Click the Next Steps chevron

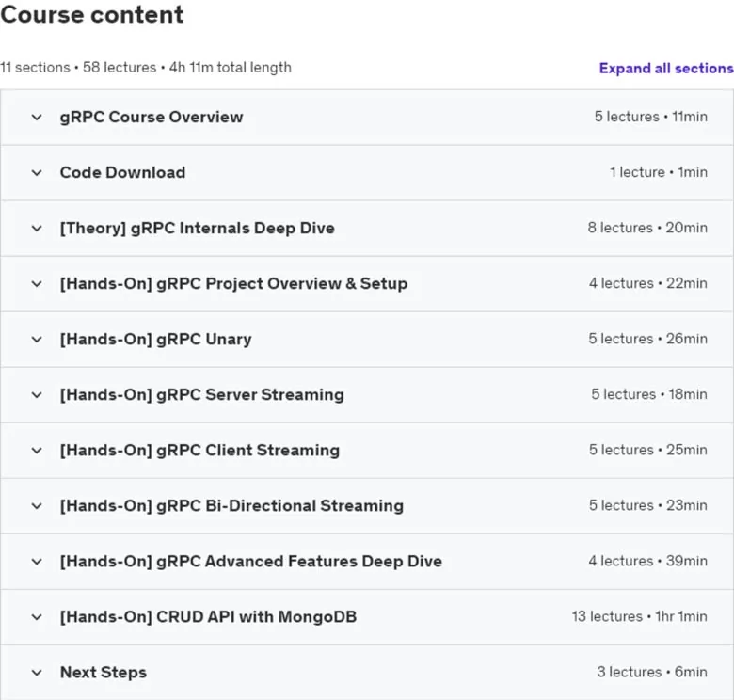pyautogui.click(x=37, y=673)
